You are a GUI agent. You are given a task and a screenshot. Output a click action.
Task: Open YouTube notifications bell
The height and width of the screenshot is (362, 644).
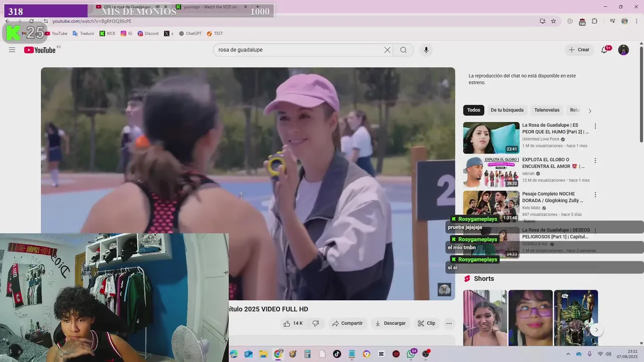click(x=604, y=50)
